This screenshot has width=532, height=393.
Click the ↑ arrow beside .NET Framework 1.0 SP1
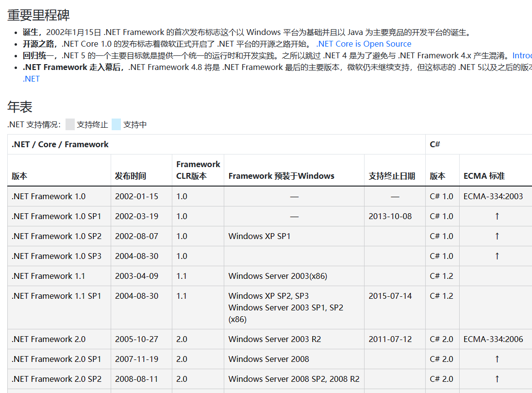[497, 216]
